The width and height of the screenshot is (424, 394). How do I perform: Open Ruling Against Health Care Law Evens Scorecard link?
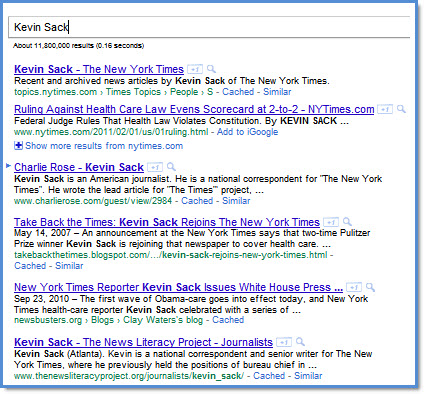pos(194,109)
